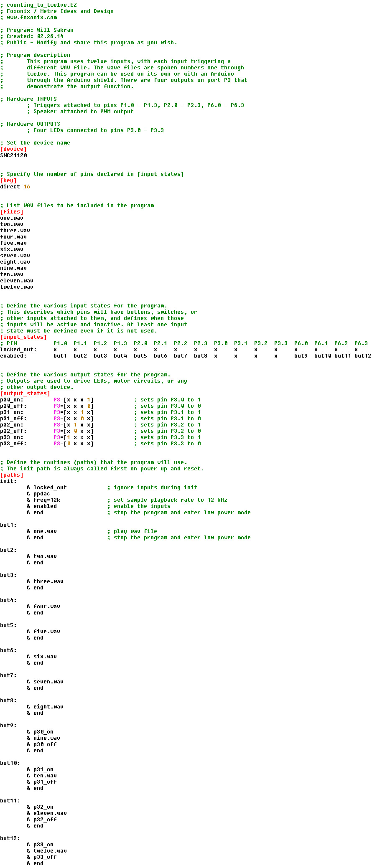This screenshot has height=868, width=372.
Task: Click the '& p31_off' line under but10
Action: [x=42, y=782]
